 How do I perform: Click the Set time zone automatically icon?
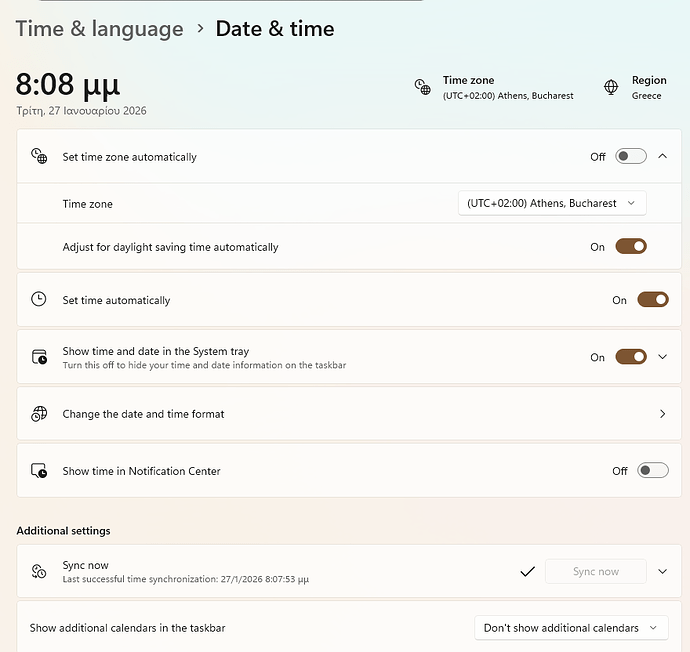pyautogui.click(x=39, y=156)
